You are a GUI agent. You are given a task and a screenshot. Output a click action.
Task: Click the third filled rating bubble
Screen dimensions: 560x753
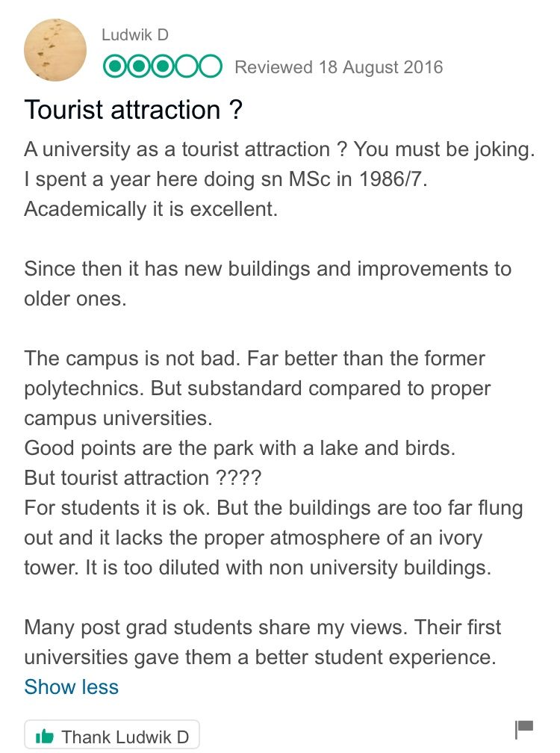tap(163, 66)
